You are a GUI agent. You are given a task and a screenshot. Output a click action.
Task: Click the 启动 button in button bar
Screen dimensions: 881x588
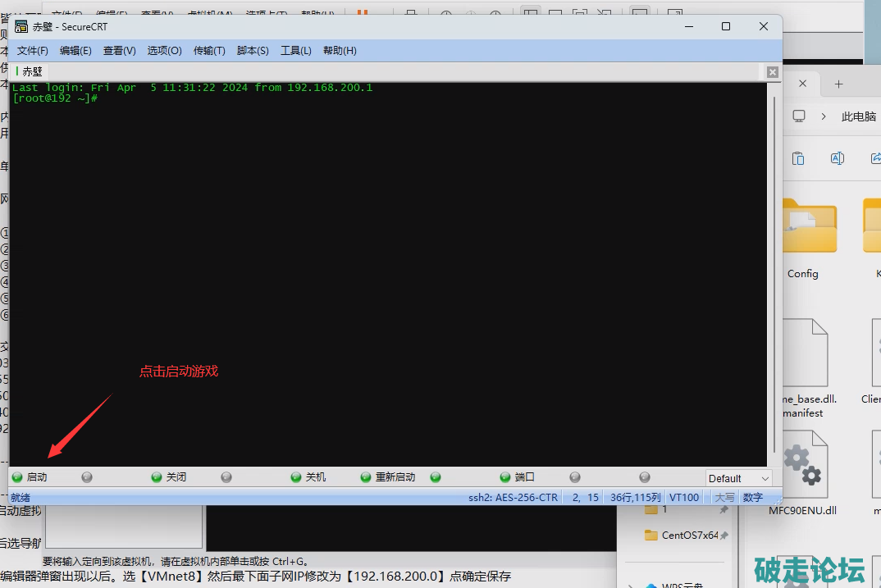click(x=30, y=477)
